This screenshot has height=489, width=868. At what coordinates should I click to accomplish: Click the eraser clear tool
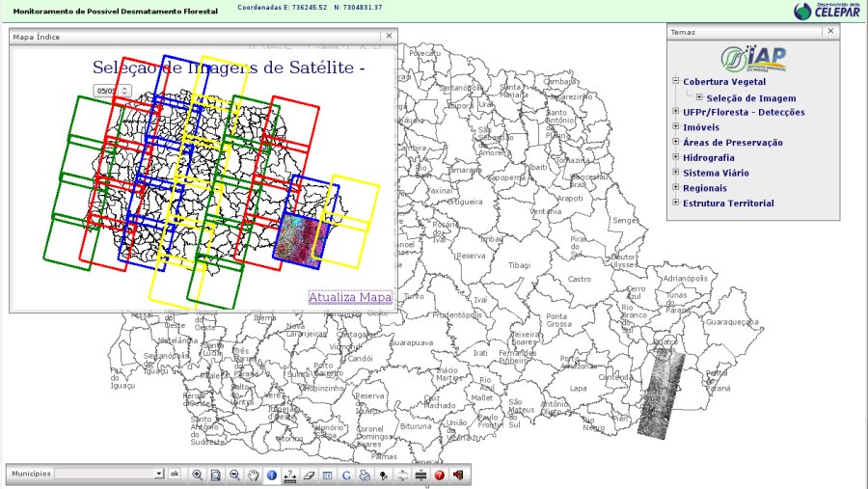pyautogui.click(x=309, y=475)
